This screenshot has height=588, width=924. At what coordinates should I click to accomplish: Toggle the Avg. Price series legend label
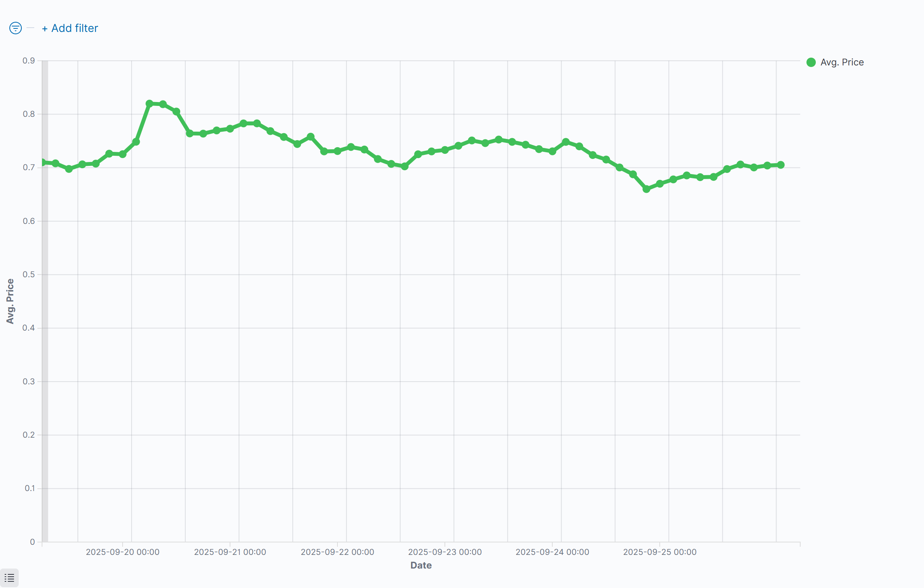tap(842, 62)
